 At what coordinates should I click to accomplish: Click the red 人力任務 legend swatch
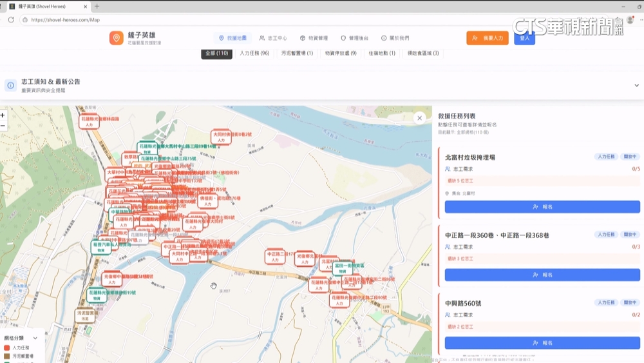6,348
